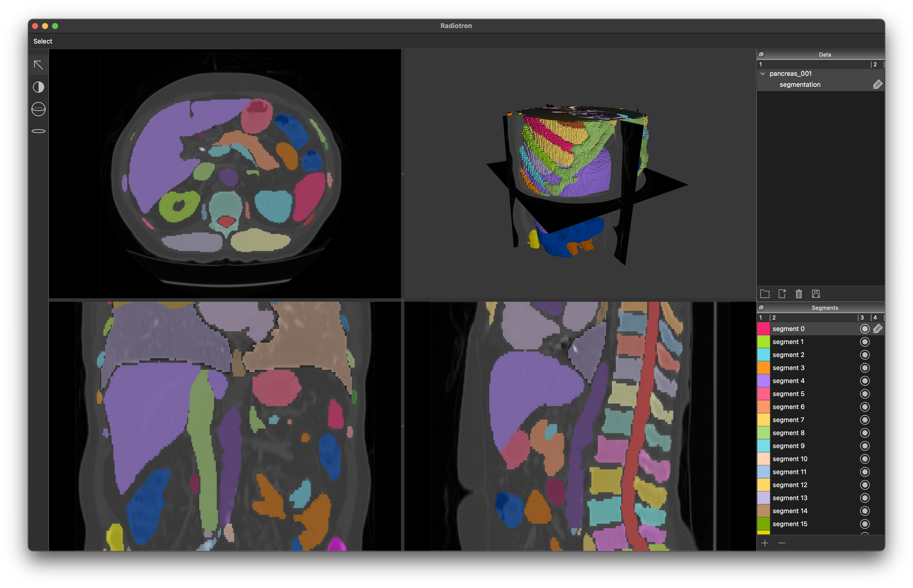Collapse the pancreas_001 tree node

[763, 74]
